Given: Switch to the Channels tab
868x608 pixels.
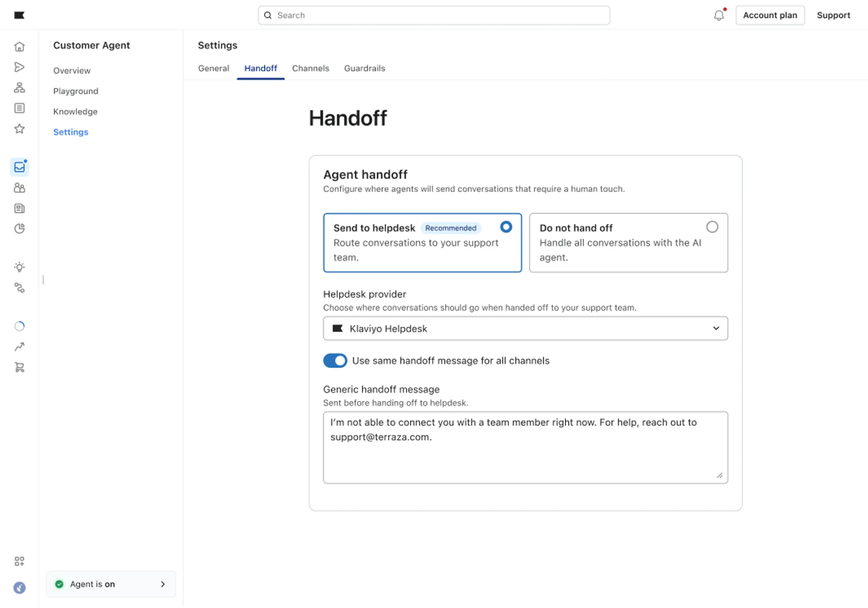Looking at the screenshot, I should click(x=310, y=68).
